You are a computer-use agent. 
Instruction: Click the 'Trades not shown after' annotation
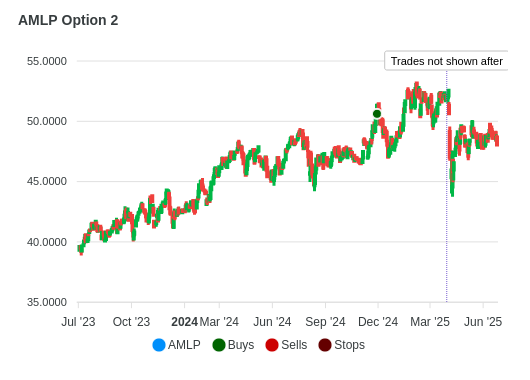446,61
